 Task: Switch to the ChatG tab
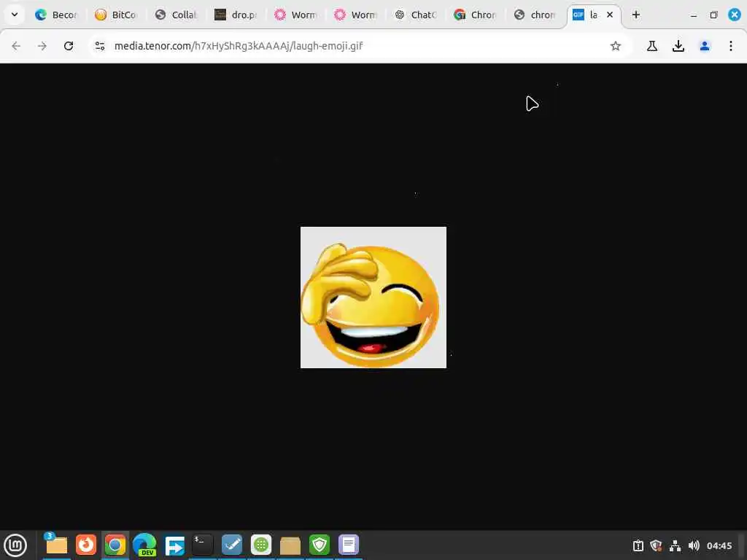(x=415, y=15)
